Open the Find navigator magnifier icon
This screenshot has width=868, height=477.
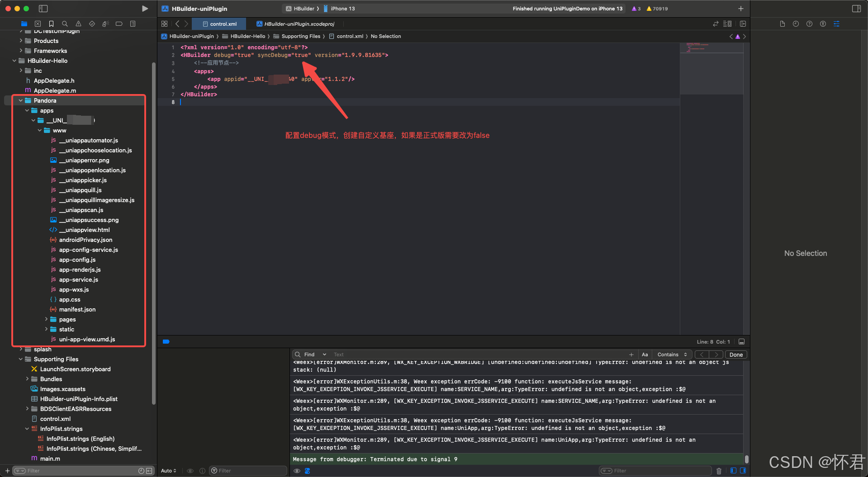(65, 24)
